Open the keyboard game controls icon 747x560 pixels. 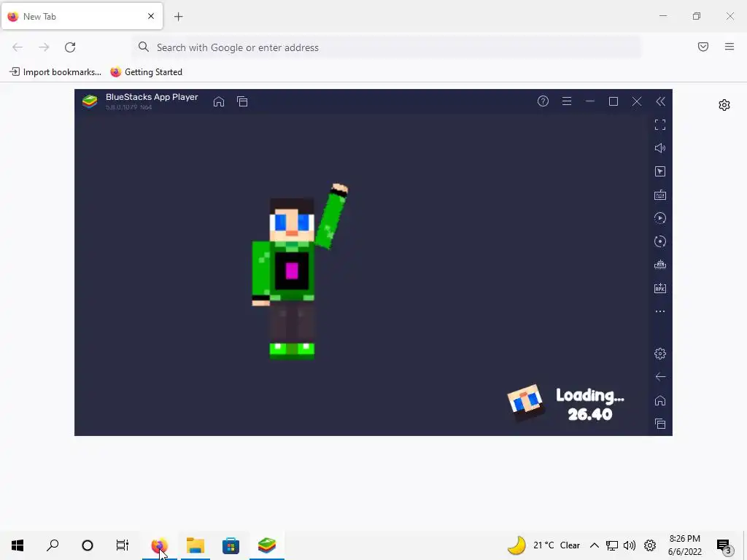pyautogui.click(x=659, y=195)
